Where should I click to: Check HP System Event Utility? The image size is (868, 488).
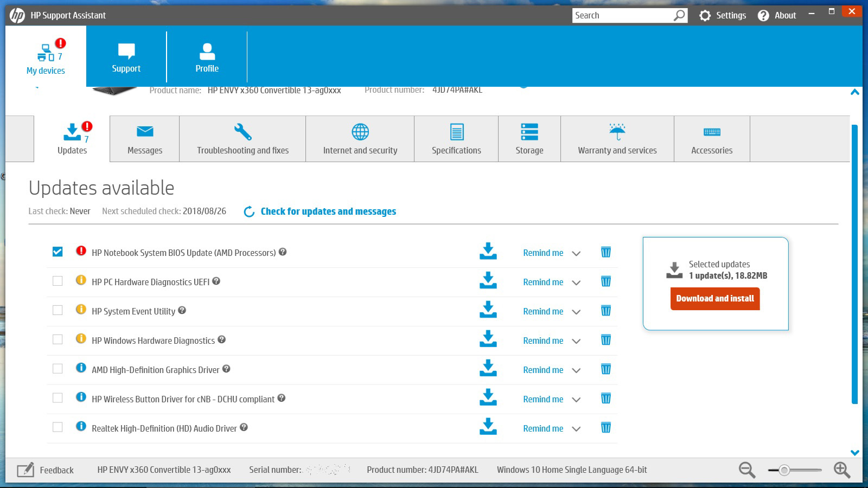58,310
